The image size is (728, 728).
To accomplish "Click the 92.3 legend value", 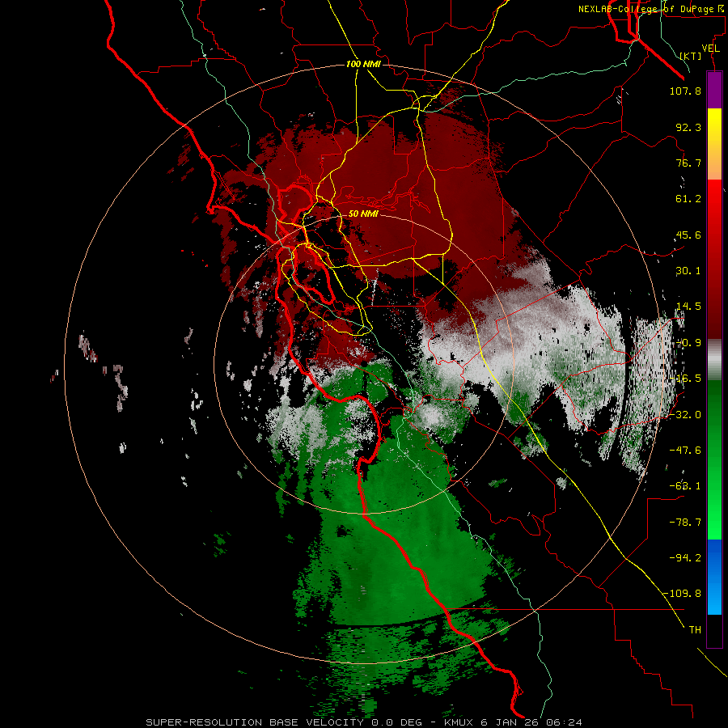I will 688,127.
